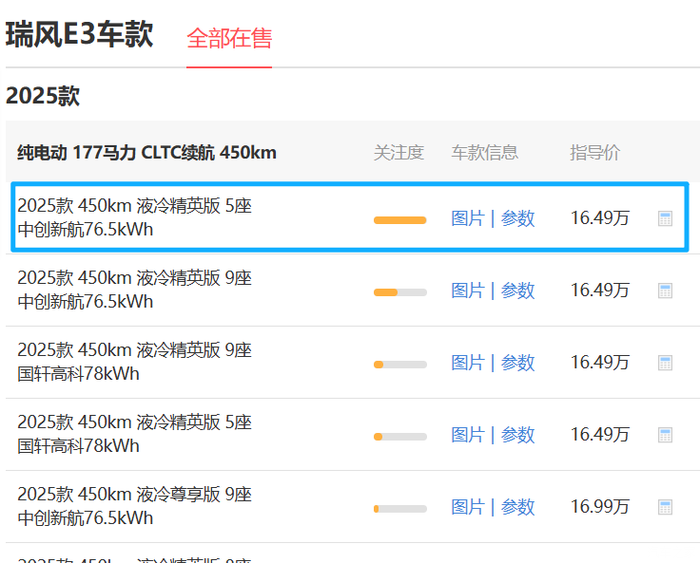This screenshot has width=700, height=563.
Task: View 参数 for 5座 国轩高科78kWh model
Action: [518, 435]
